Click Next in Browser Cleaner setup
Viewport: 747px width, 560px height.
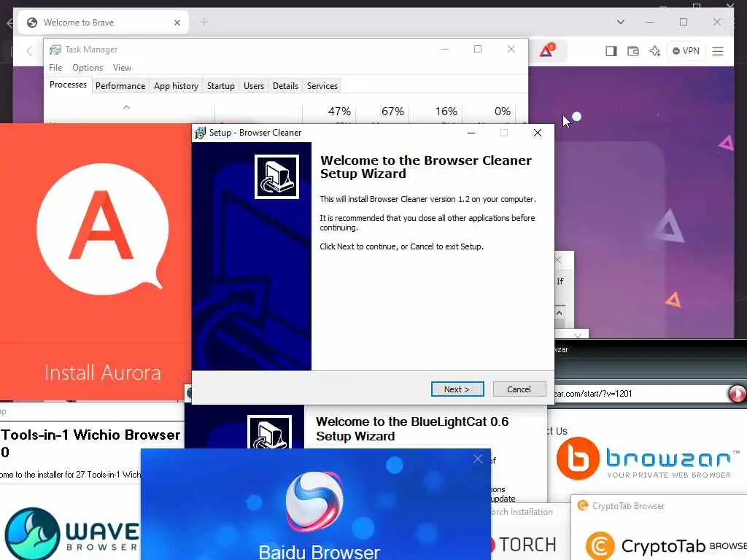click(x=457, y=389)
